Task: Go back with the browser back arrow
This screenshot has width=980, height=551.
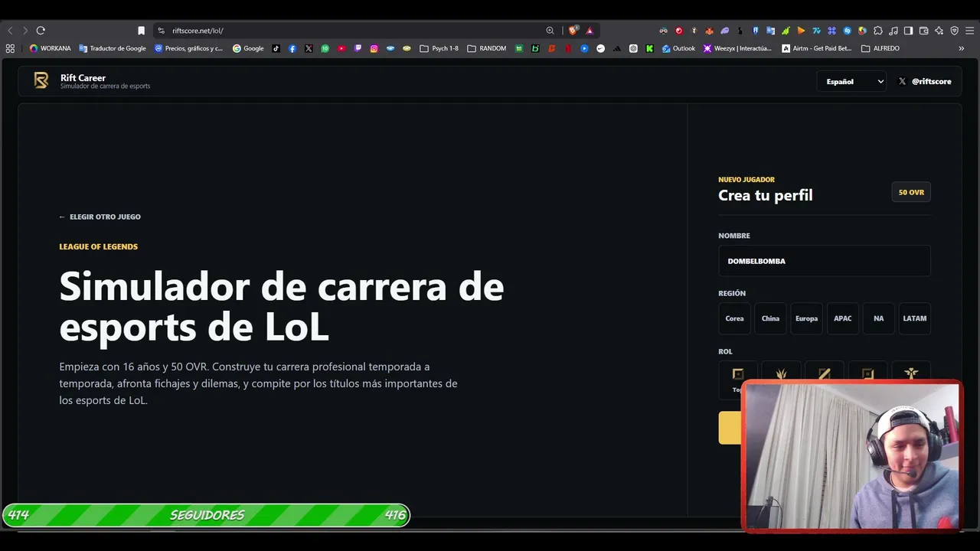Action: [10, 31]
